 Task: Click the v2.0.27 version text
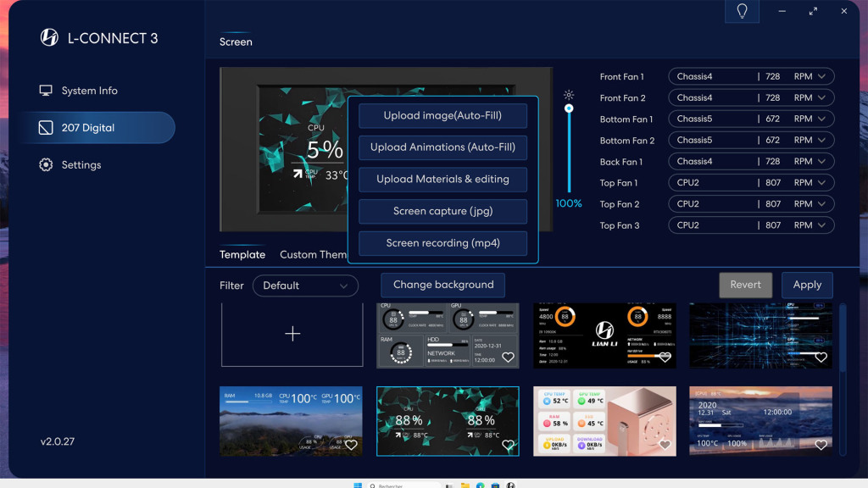click(x=58, y=441)
